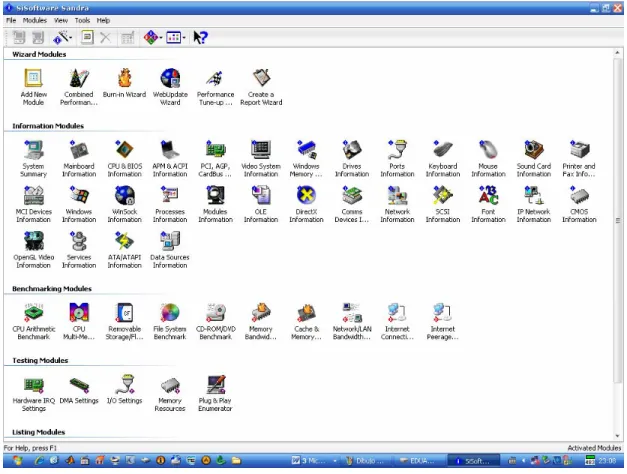
Task: Open Plug & Play Enumerator
Action: [x=216, y=393]
